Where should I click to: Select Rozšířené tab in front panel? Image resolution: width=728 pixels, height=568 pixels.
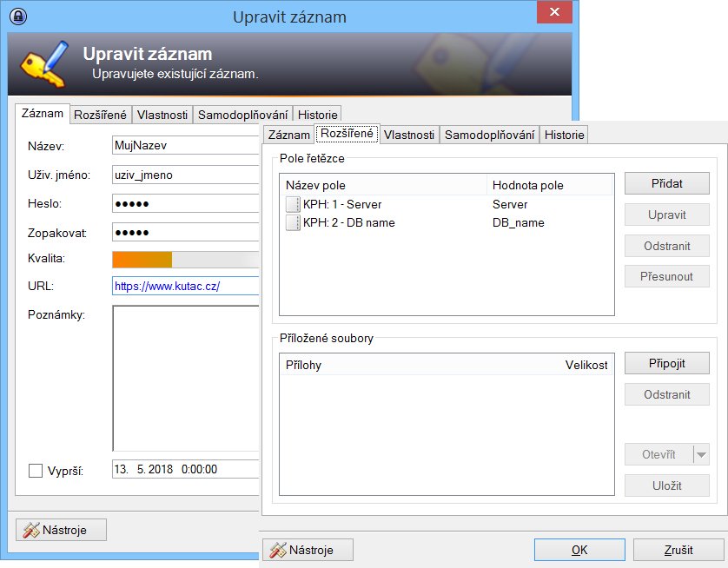(x=347, y=134)
